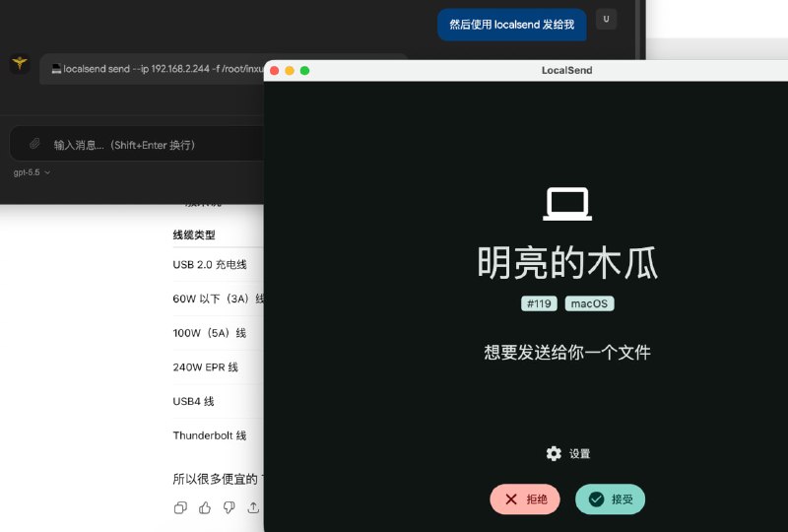Minimize the LocalSend window
The height and width of the screenshot is (532, 788).
(290, 70)
